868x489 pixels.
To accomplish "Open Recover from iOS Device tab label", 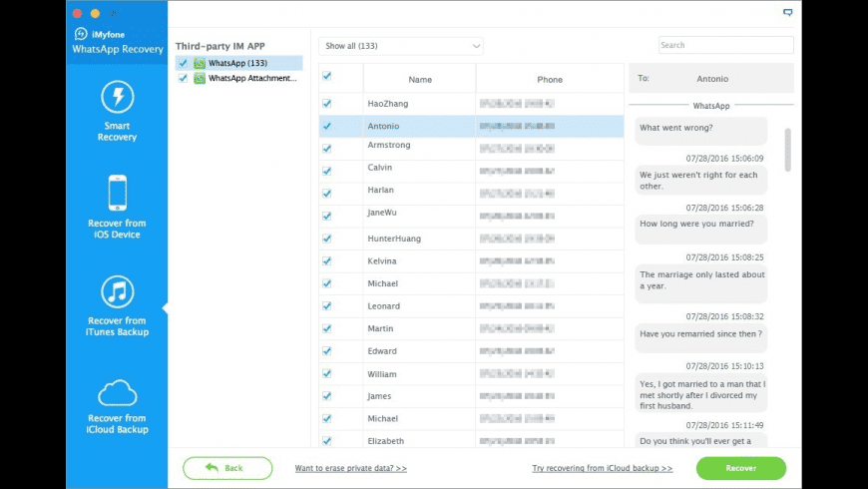I will 117,229.
